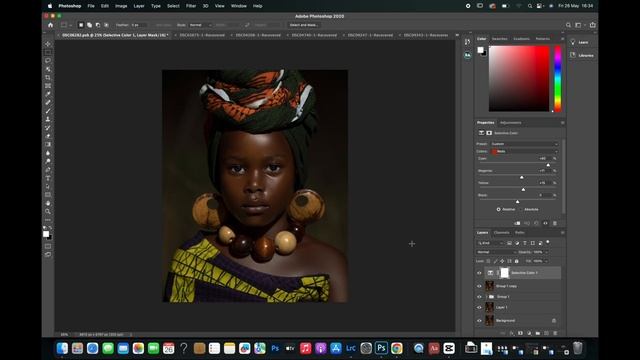The width and height of the screenshot is (640, 360).
Task: Hide the Group 1 copy layer
Action: click(479, 286)
